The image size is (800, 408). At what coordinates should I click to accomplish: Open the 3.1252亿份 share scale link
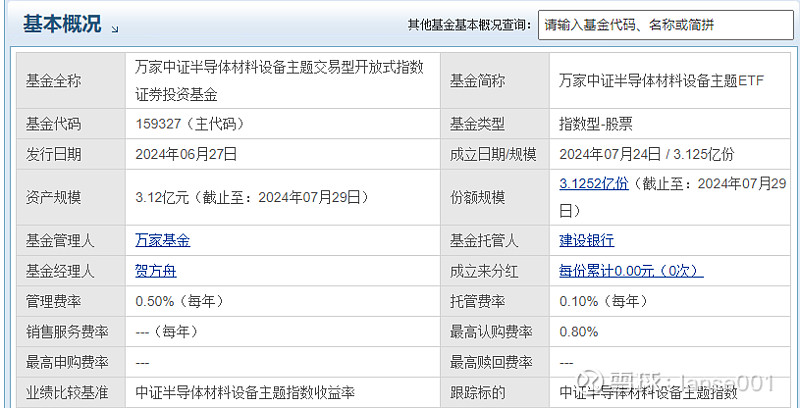pos(594,184)
